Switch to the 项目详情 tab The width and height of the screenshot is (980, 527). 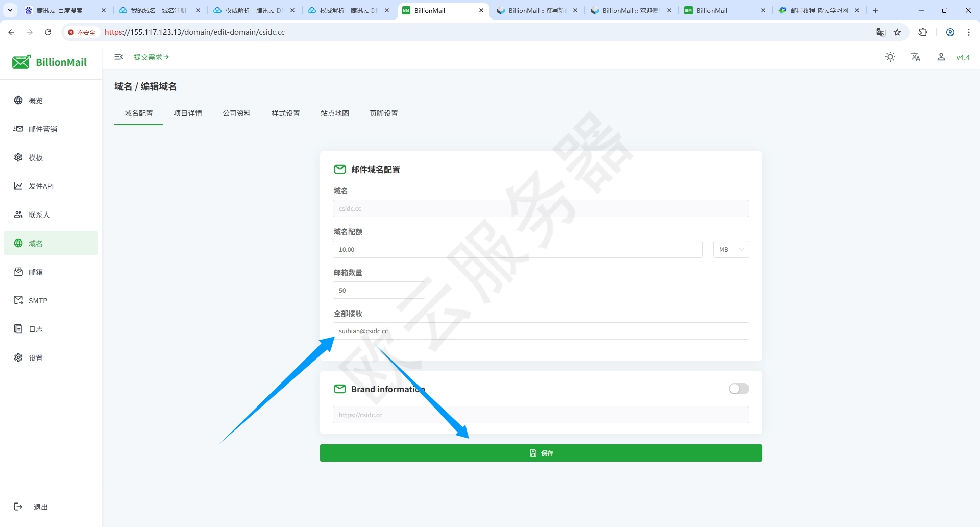tap(188, 113)
